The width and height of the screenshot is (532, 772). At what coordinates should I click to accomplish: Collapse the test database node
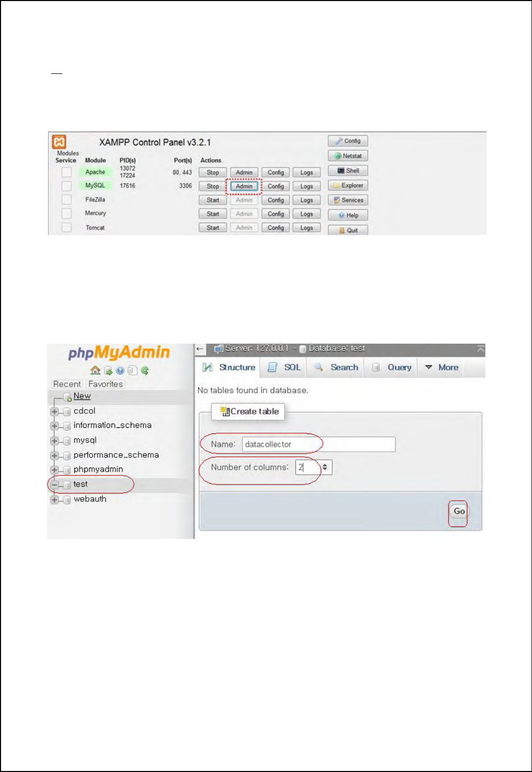[x=54, y=485]
